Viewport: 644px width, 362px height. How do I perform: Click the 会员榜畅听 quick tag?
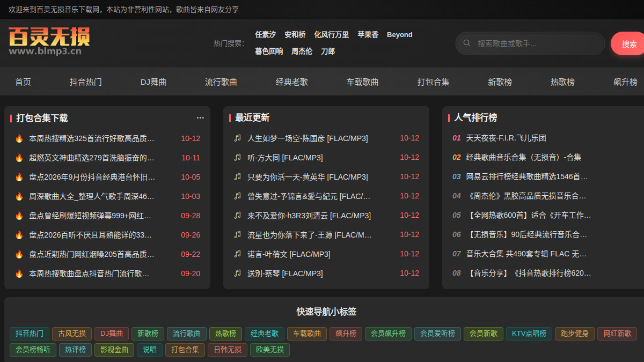(33, 350)
